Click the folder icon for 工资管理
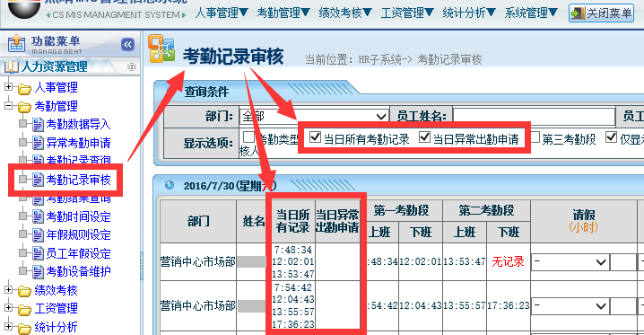The height and width of the screenshot is (335, 644). 24,309
